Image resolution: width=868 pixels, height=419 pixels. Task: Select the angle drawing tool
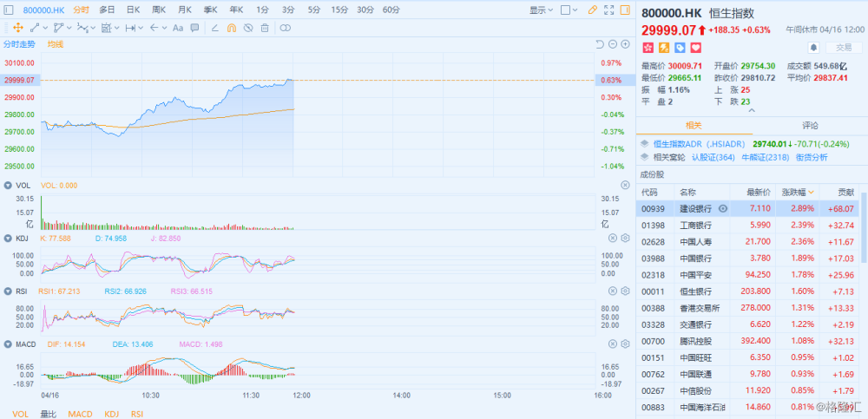coord(214,28)
